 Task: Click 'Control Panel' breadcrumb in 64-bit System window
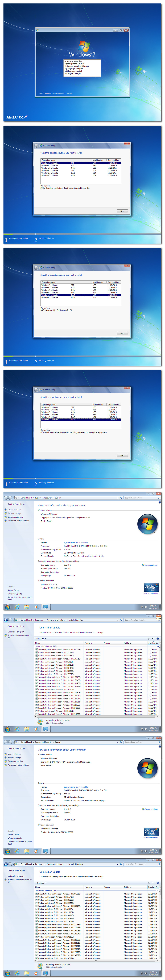(26, 742)
